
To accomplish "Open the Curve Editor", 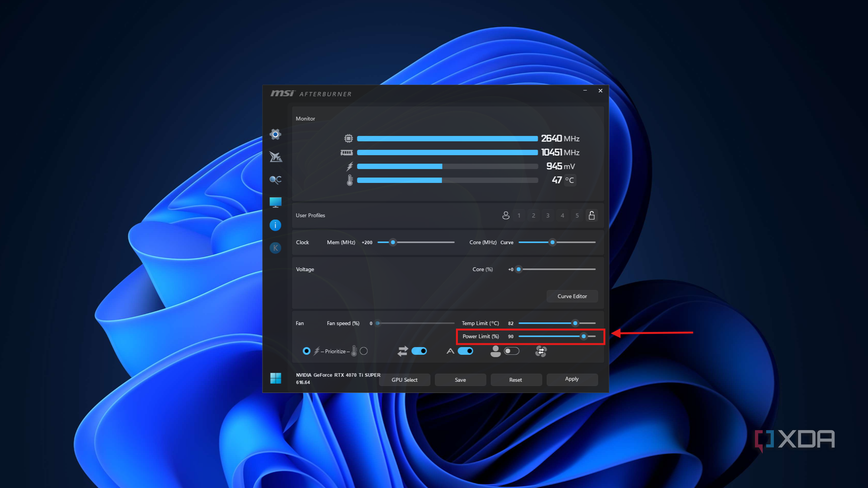I will (x=572, y=296).
